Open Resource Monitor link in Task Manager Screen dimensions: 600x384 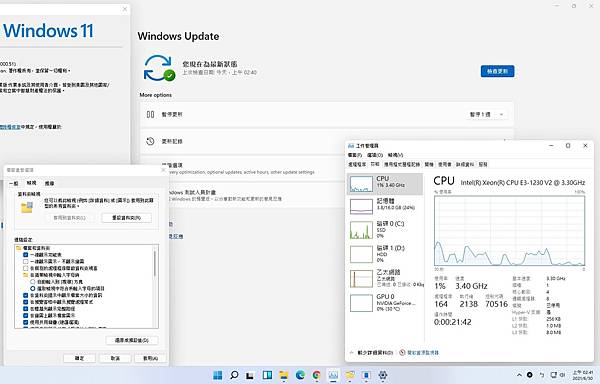pos(422,353)
